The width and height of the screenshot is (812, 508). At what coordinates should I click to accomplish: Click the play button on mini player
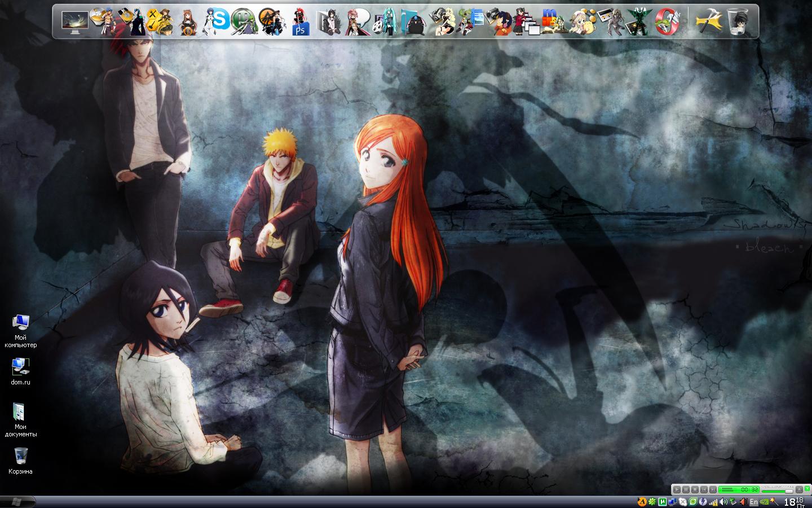click(677, 490)
